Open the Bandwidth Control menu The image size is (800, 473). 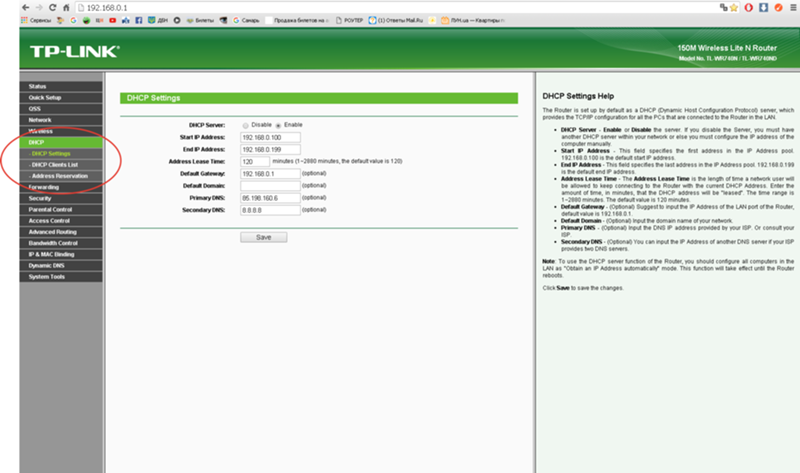pos(61,243)
